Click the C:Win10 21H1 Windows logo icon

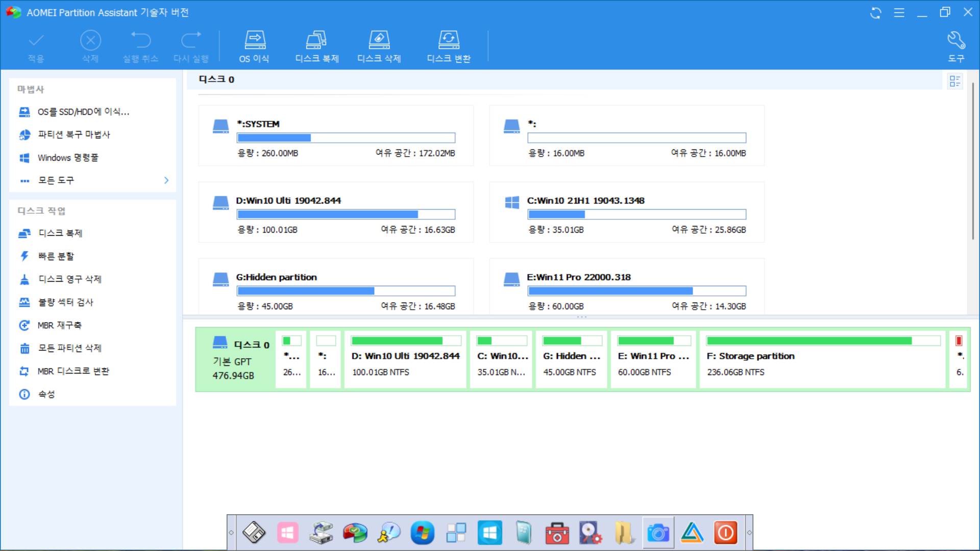[511, 203]
